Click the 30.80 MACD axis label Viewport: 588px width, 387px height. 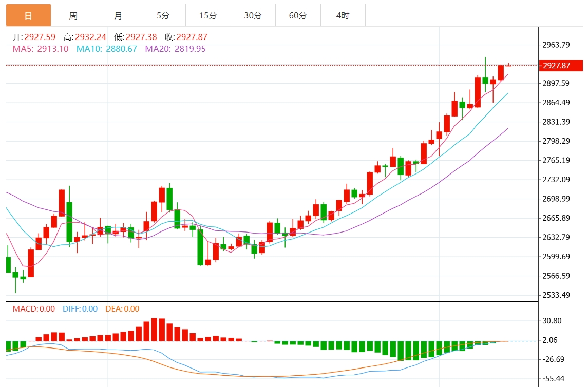coord(552,321)
